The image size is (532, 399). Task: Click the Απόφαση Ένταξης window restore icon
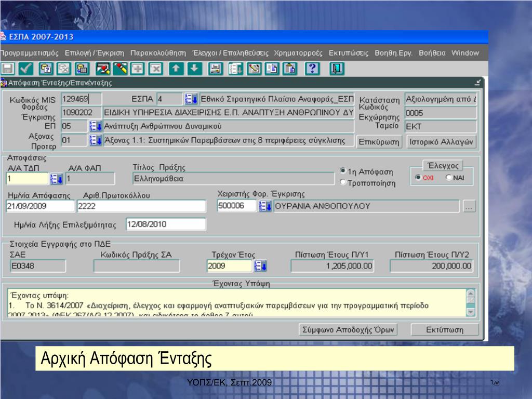(x=478, y=83)
